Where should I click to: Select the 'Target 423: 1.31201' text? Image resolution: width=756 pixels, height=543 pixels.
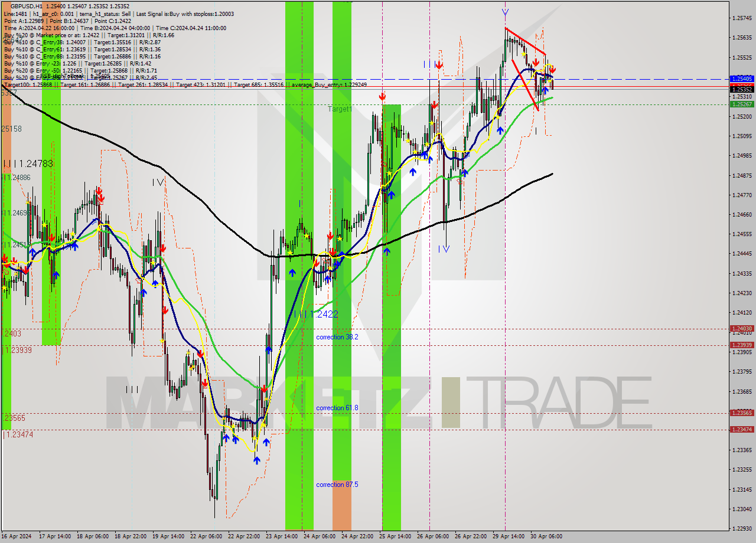click(200, 84)
